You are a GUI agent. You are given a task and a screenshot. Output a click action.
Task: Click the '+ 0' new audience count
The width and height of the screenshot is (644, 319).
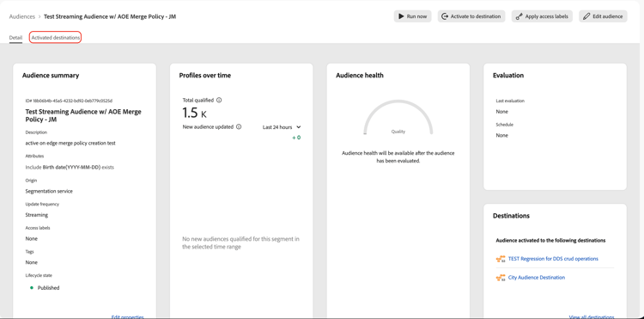(x=296, y=138)
